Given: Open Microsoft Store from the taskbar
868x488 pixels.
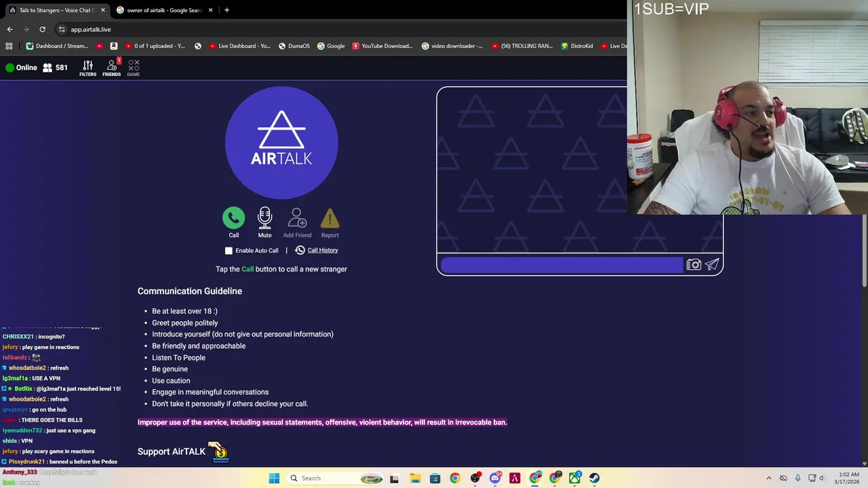Looking at the screenshot, I should coord(435,478).
